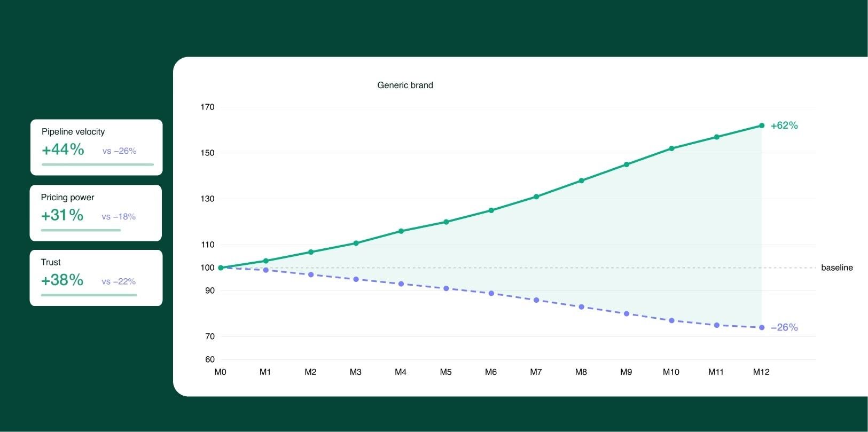Select the M12 x-axis label

click(x=761, y=372)
